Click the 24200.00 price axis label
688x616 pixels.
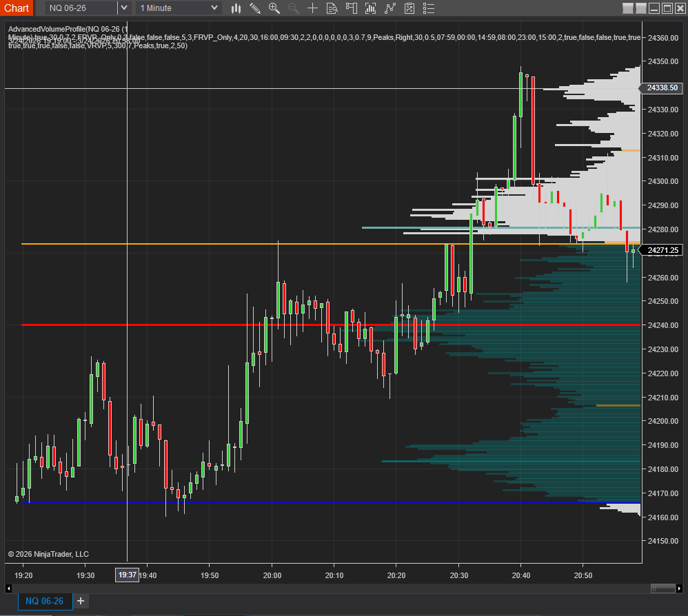click(663, 421)
